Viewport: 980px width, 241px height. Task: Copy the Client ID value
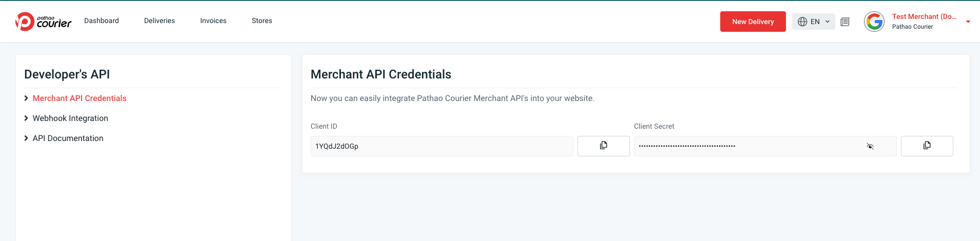point(603,146)
